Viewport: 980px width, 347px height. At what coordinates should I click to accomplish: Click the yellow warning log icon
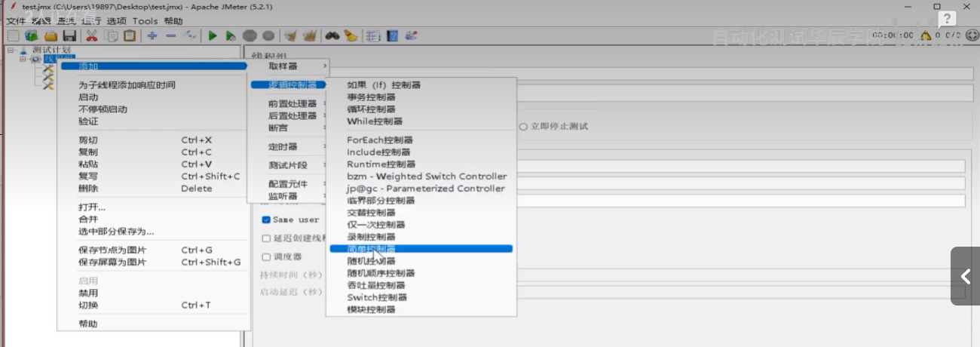pyautogui.click(x=925, y=35)
